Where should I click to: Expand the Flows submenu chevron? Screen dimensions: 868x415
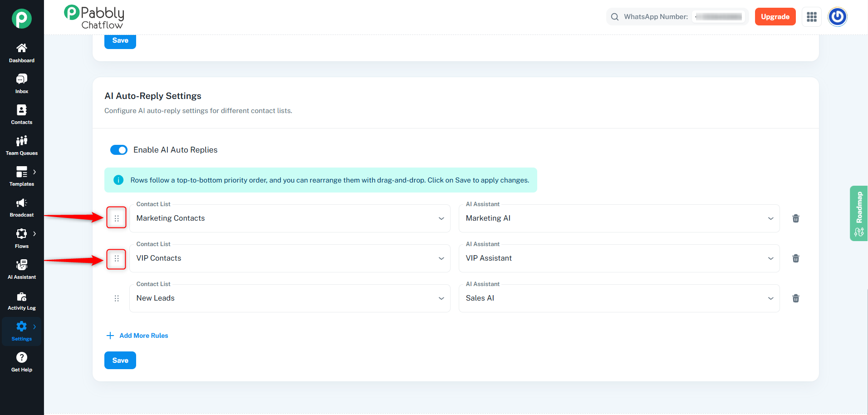(34, 234)
